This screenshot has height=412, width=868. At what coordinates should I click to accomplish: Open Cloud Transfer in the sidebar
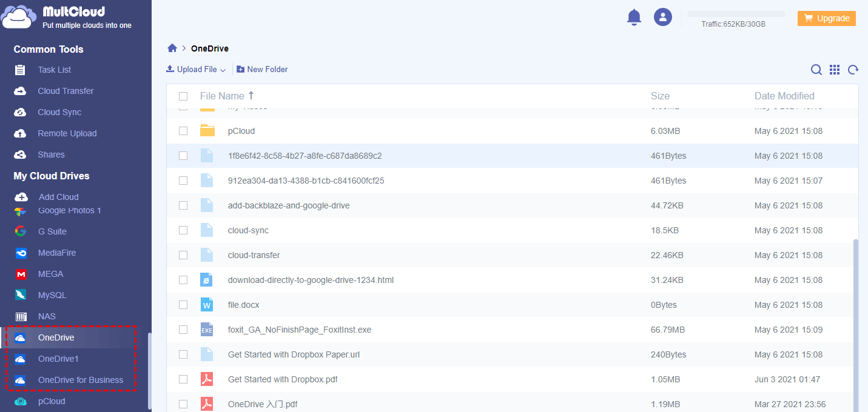coord(66,91)
